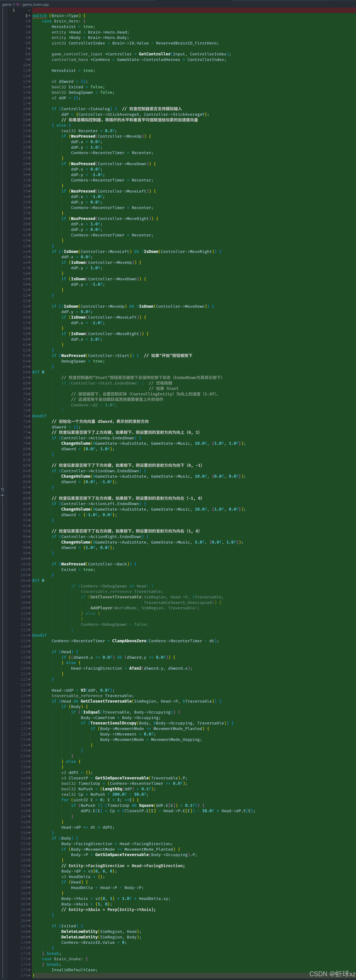Image resolution: width=356 pixels, height=980 pixels.
Task: Click the revert change arrow icon
Action: (x=2, y=490)
